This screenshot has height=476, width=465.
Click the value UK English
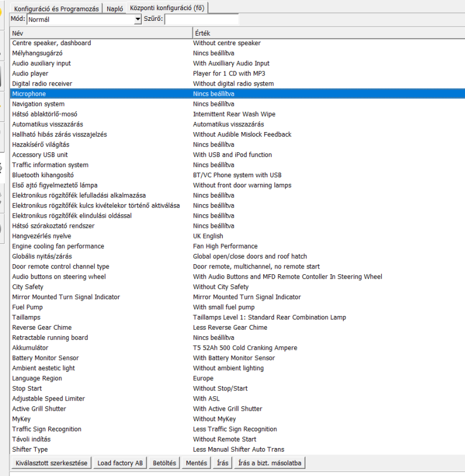[x=208, y=236]
